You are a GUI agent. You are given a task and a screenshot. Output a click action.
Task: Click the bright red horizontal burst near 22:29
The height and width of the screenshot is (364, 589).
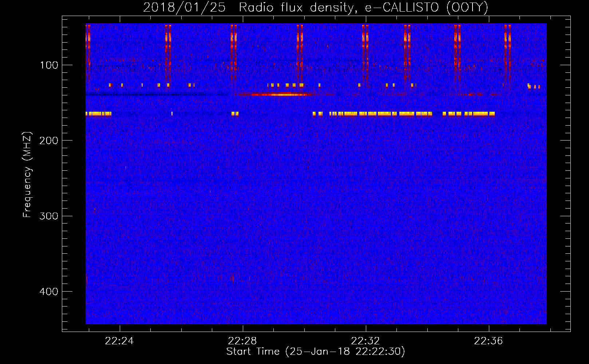point(279,95)
